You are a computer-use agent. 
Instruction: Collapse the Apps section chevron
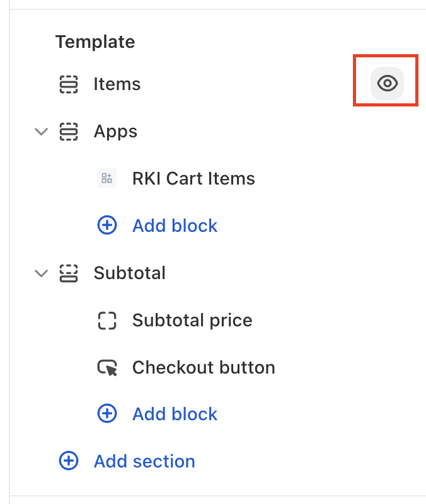(x=42, y=132)
